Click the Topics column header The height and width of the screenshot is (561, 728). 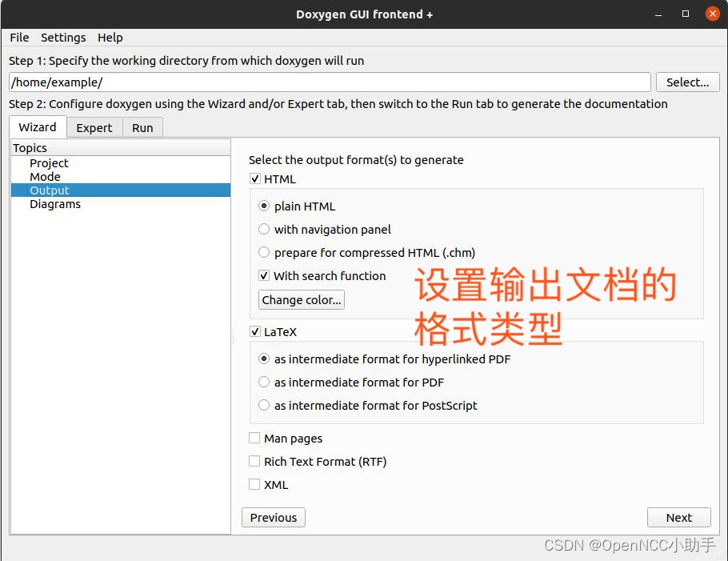coord(120,148)
